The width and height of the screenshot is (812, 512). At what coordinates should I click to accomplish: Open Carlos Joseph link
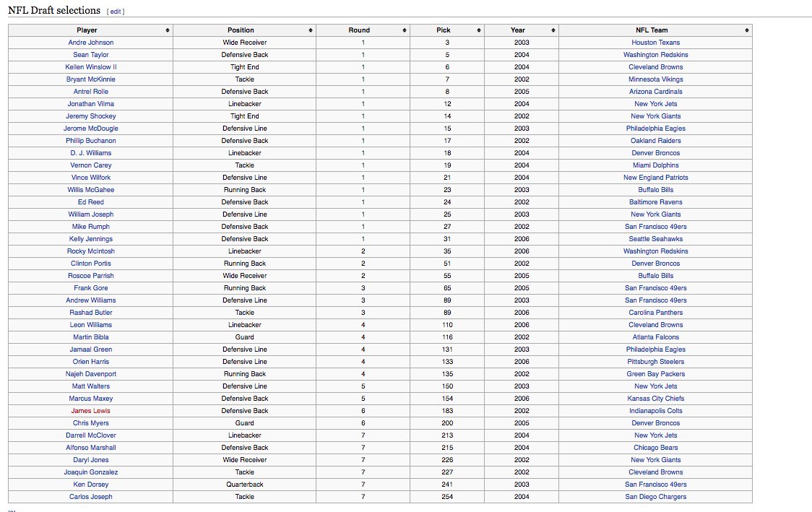click(90, 497)
